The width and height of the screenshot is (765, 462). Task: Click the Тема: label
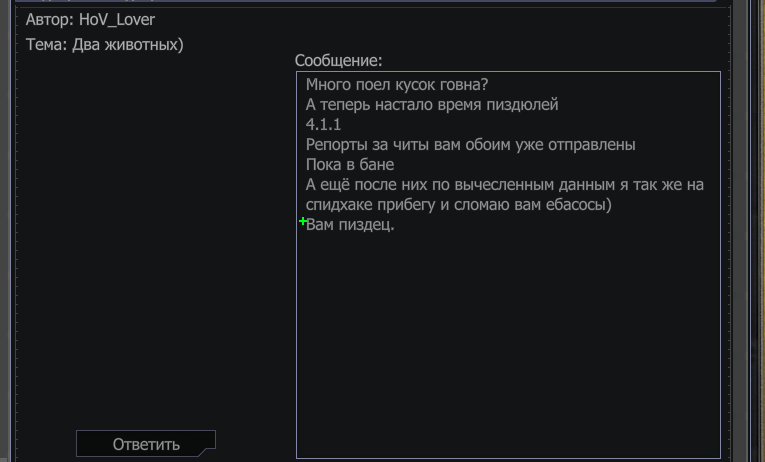[x=46, y=44]
